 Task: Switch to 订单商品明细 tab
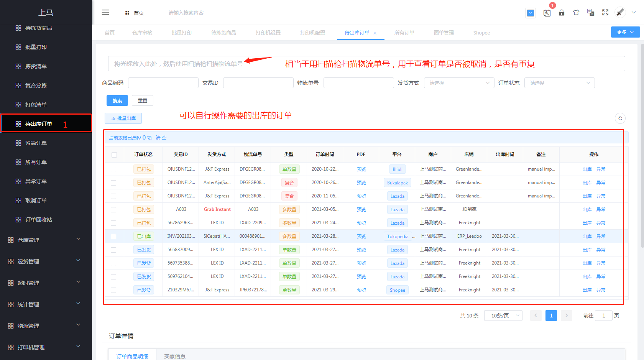[x=132, y=356]
